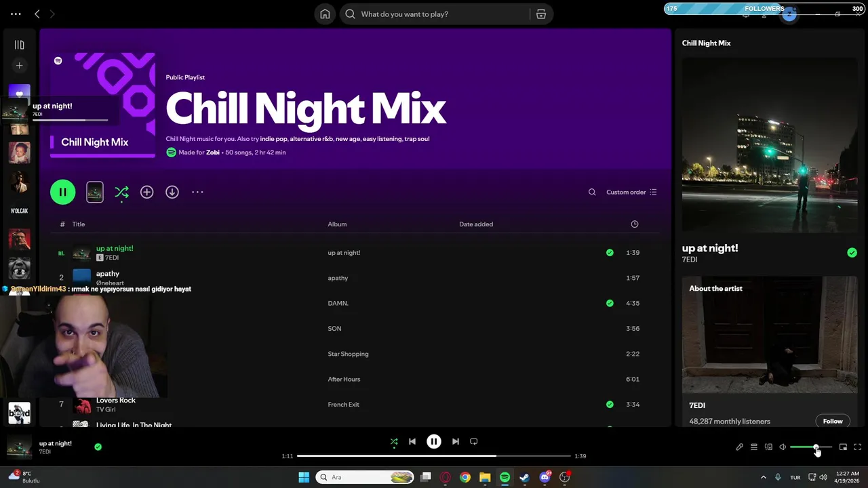Open the three-dot menu at top left
The height and width of the screenshot is (488, 868).
[x=16, y=14]
